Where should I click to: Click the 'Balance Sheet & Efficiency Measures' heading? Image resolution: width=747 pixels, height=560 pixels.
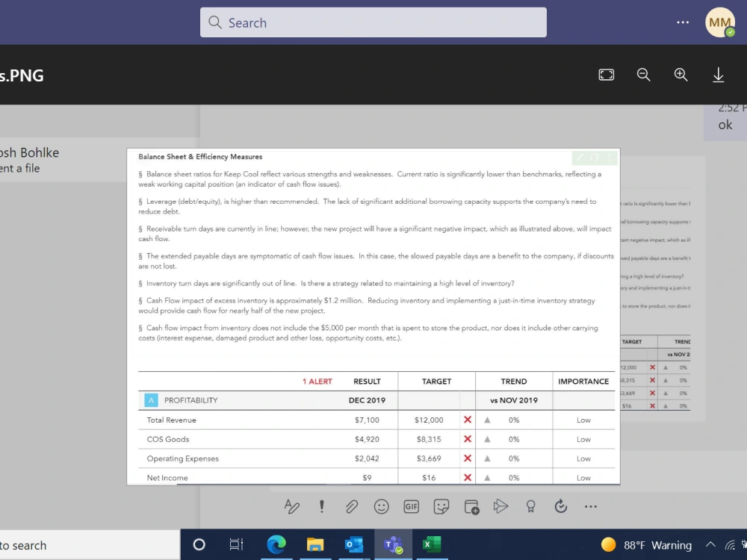[200, 157]
